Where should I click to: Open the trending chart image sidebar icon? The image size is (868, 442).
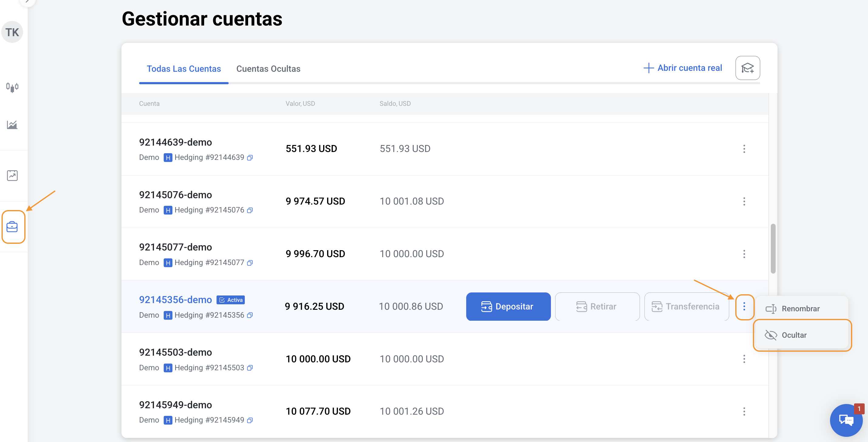12,175
